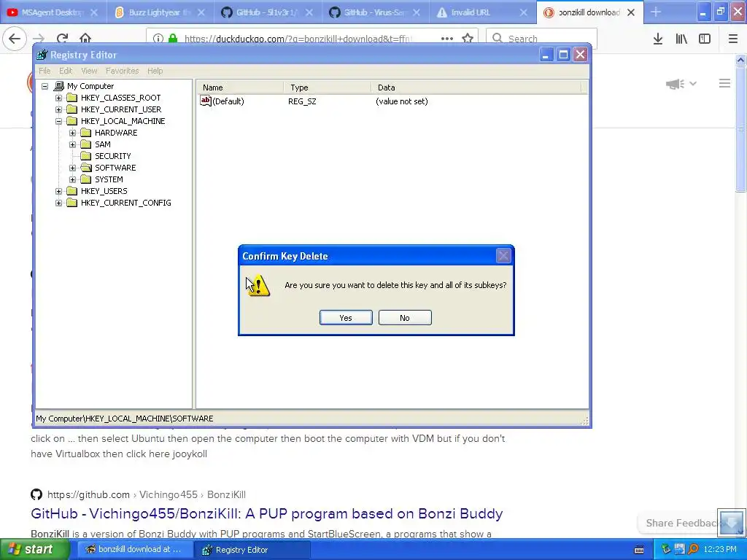The image size is (747, 560).
Task: Select the REG_SZ type cell
Action: [x=302, y=101]
